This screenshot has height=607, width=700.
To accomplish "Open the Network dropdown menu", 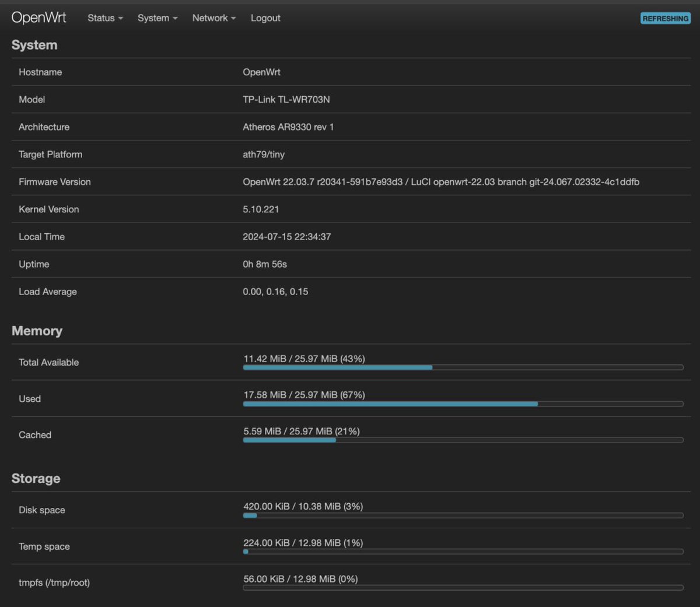I will pos(214,18).
